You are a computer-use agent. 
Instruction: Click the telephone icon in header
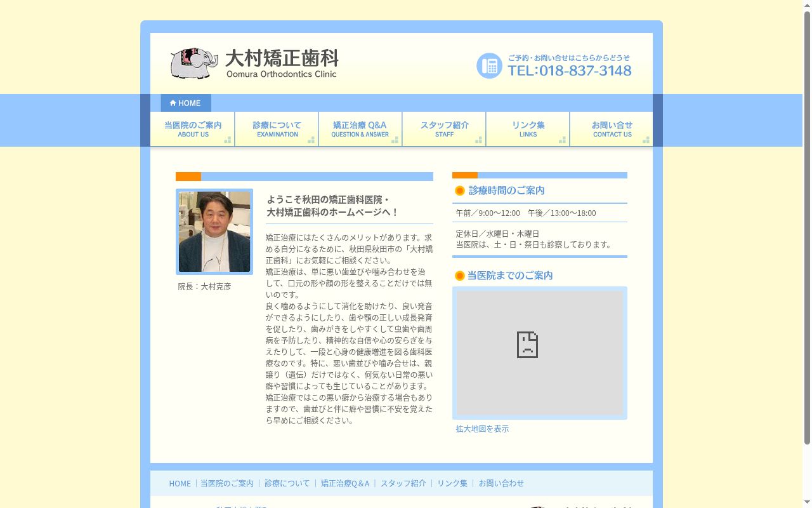click(489, 65)
